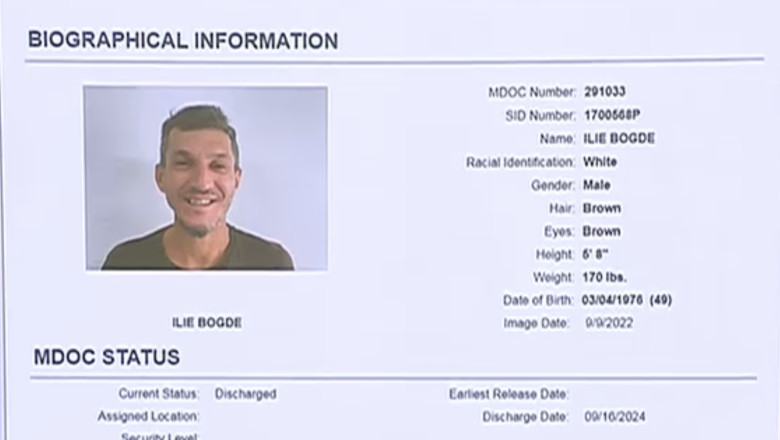Click the Height value 5' 8"

coord(596,254)
